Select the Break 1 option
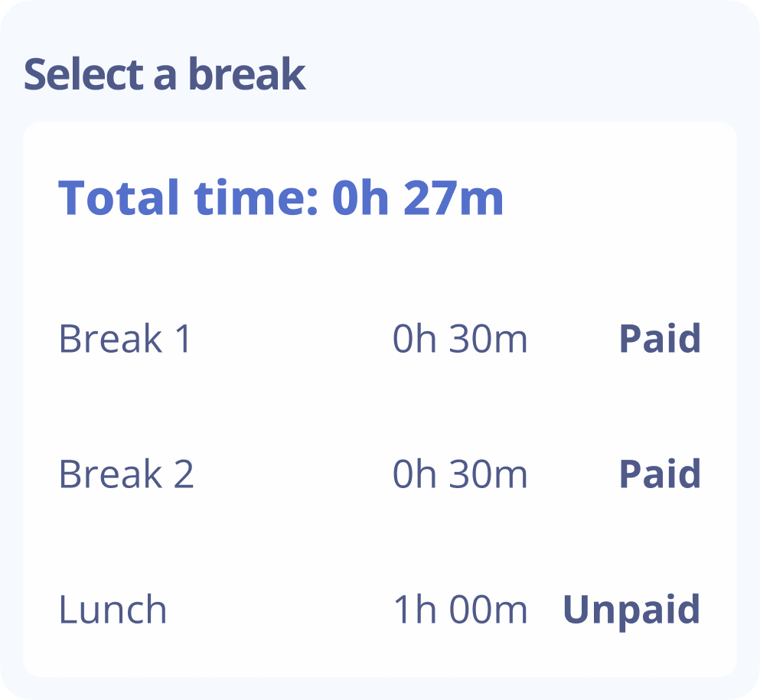Image resolution: width=760 pixels, height=700 pixels. 125,339
